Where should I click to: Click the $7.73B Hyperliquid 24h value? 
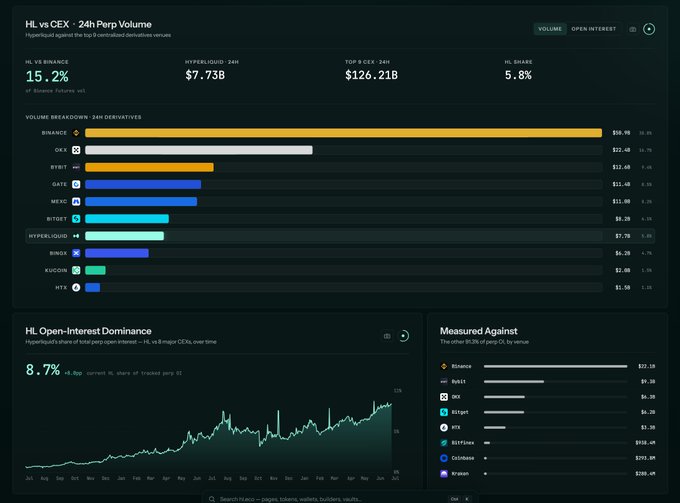(205, 75)
